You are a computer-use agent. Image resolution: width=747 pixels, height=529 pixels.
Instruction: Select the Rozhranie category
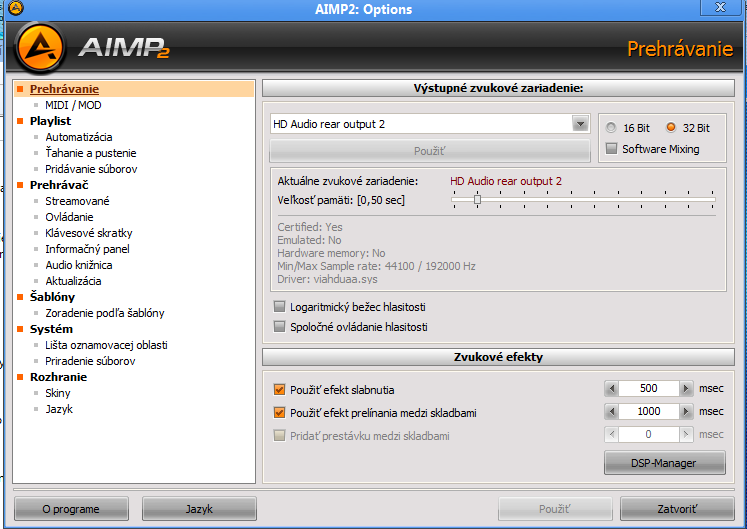tap(58, 377)
